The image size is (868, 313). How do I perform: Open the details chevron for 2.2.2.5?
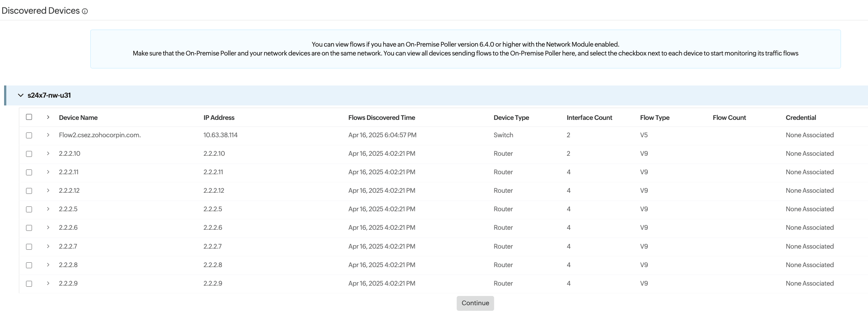tap(48, 209)
